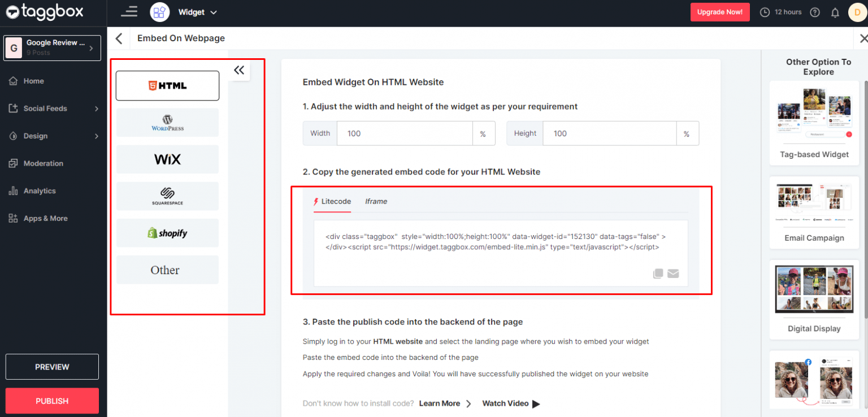Click the widget grid icon in top bar
868x417 pixels.
point(159,12)
